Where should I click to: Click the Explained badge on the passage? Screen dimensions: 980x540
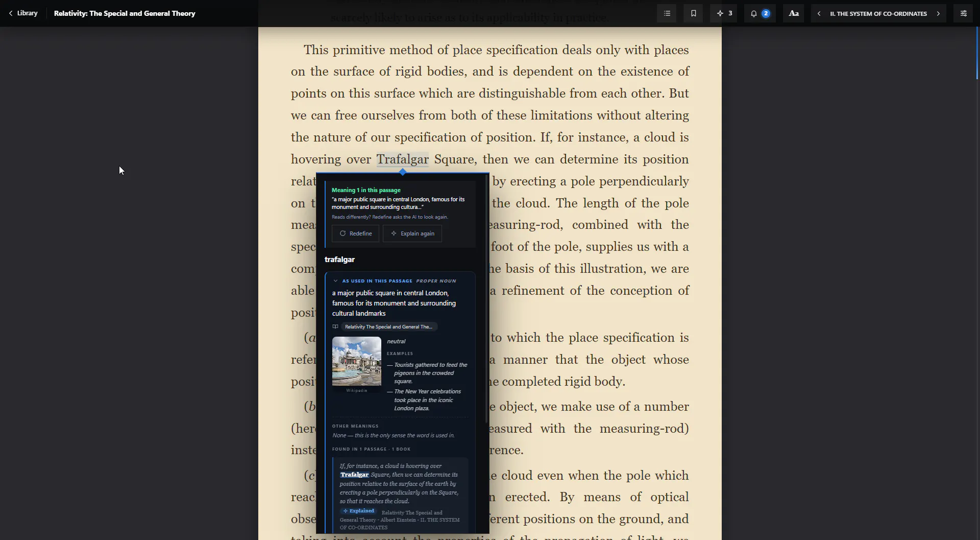(x=359, y=511)
